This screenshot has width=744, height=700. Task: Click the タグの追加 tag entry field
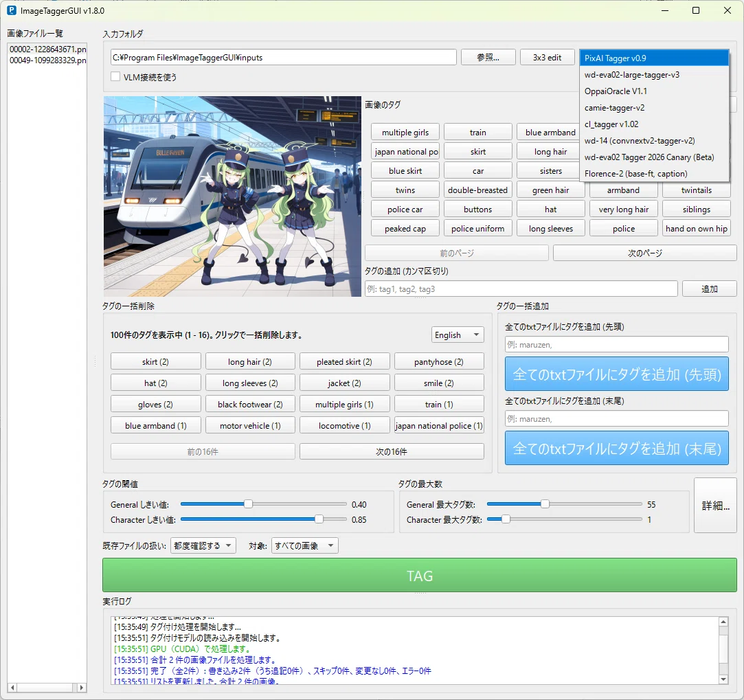521,289
